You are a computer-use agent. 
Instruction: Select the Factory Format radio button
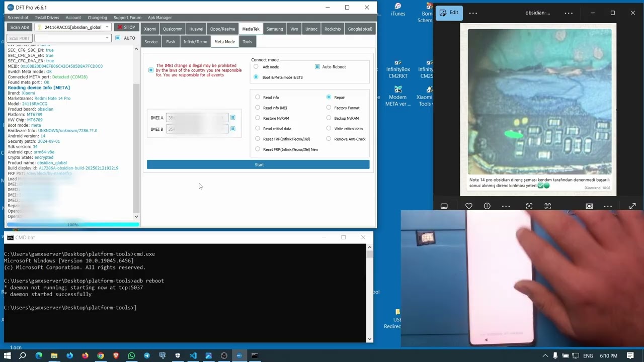[x=329, y=108]
